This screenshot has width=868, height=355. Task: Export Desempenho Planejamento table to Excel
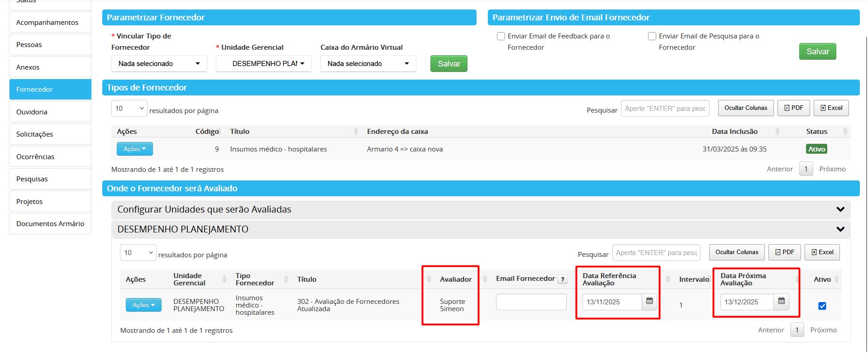pyautogui.click(x=822, y=252)
